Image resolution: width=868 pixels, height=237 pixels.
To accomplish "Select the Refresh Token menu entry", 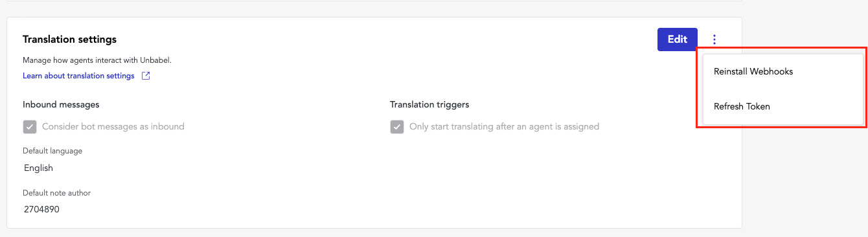I will pyautogui.click(x=742, y=106).
